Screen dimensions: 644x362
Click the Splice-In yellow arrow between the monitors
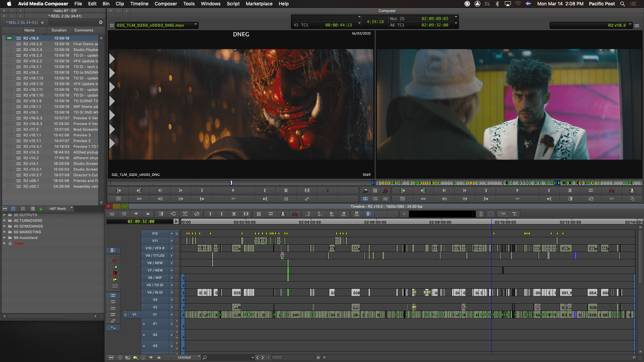365,190
